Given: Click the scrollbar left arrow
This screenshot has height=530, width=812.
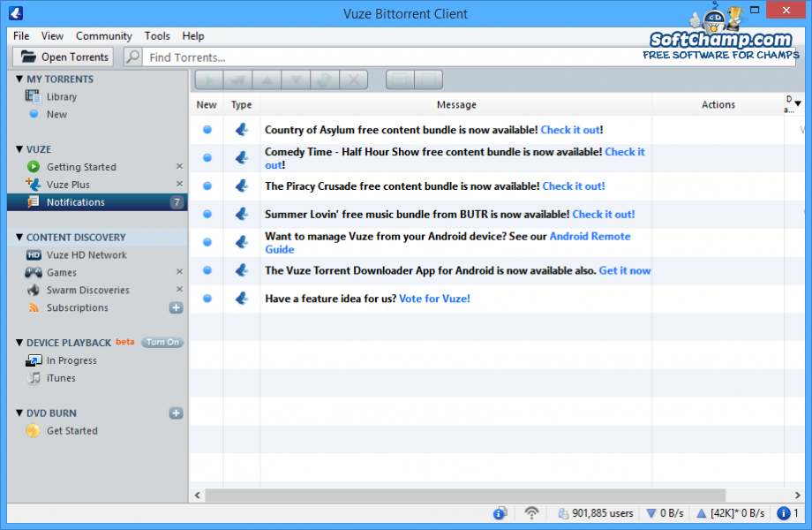Looking at the screenshot, I should click(x=198, y=495).
